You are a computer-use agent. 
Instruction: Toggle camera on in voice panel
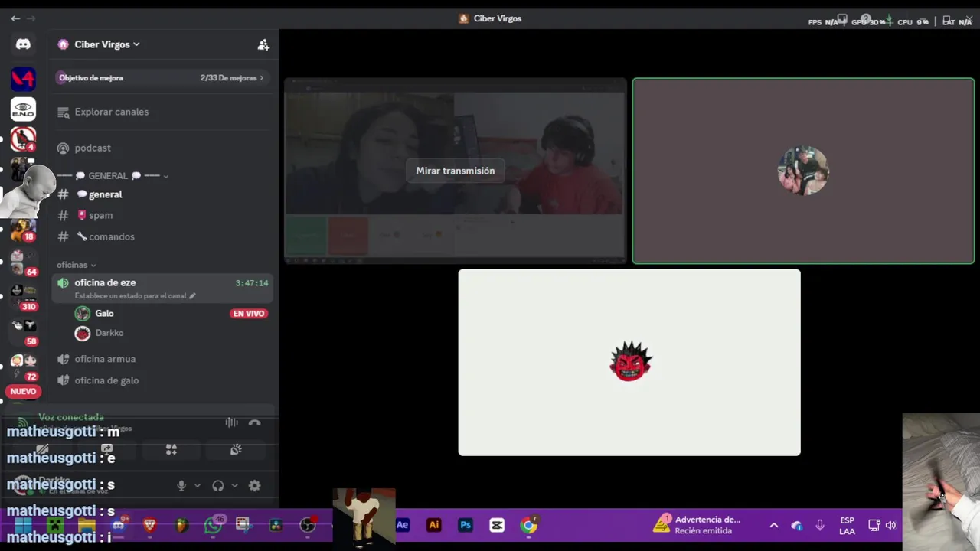pos(42,450)
